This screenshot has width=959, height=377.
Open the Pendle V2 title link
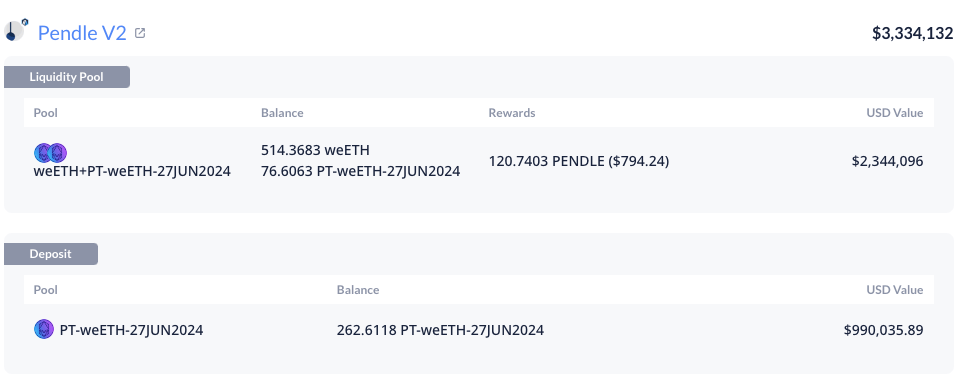(82, 33)
